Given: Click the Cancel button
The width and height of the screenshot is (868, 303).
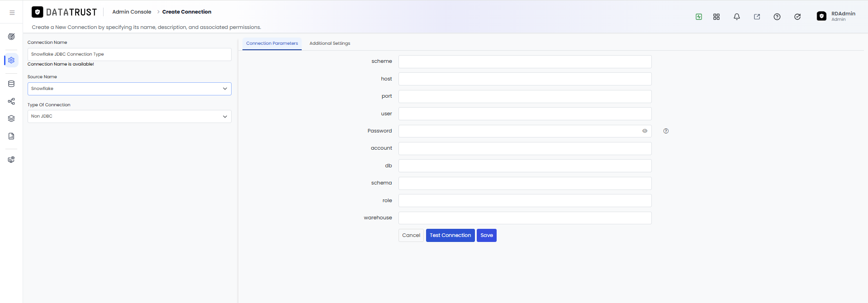Looking at the screenshot, I should (411, 235).
